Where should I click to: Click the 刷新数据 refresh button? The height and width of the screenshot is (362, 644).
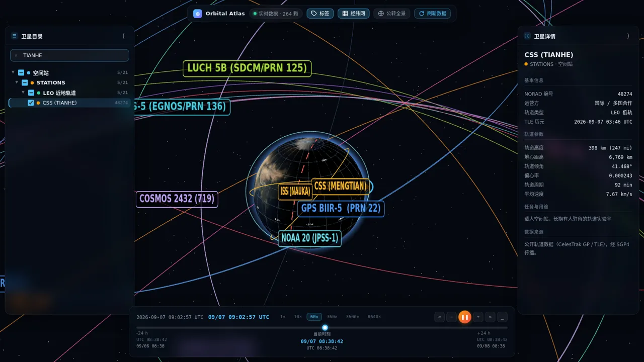pyautogui.click(x=432, y=14)
